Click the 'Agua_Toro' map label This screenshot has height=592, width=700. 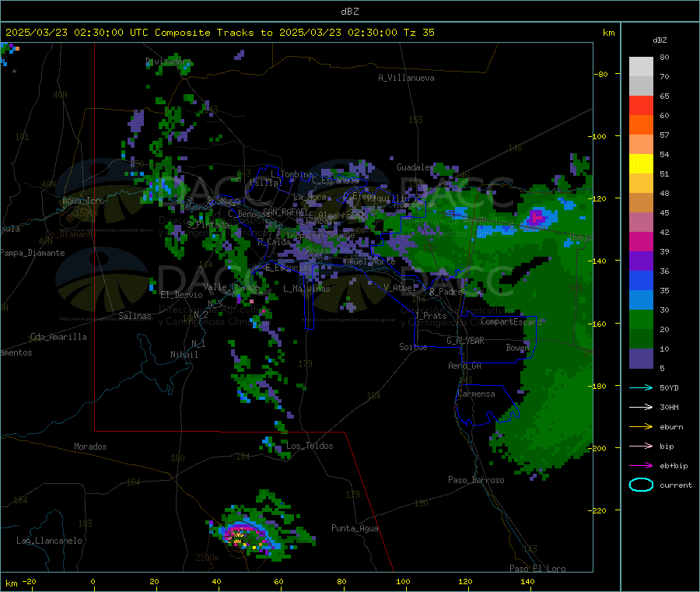(83, 201)
